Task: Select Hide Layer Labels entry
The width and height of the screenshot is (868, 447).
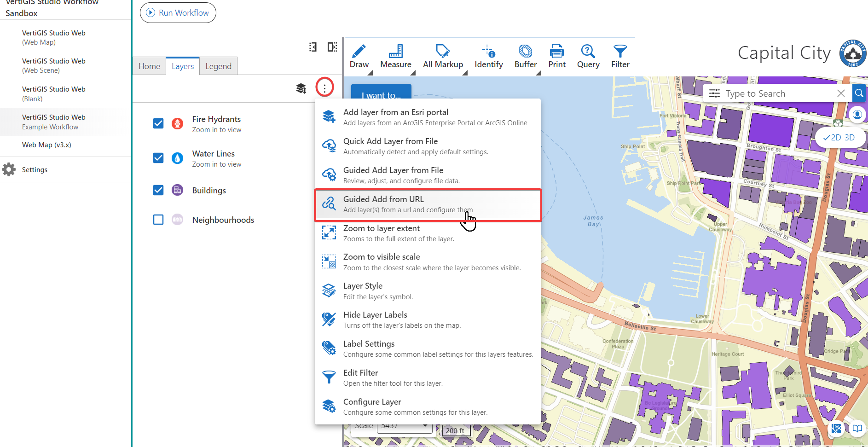Action: pos(428,319)
